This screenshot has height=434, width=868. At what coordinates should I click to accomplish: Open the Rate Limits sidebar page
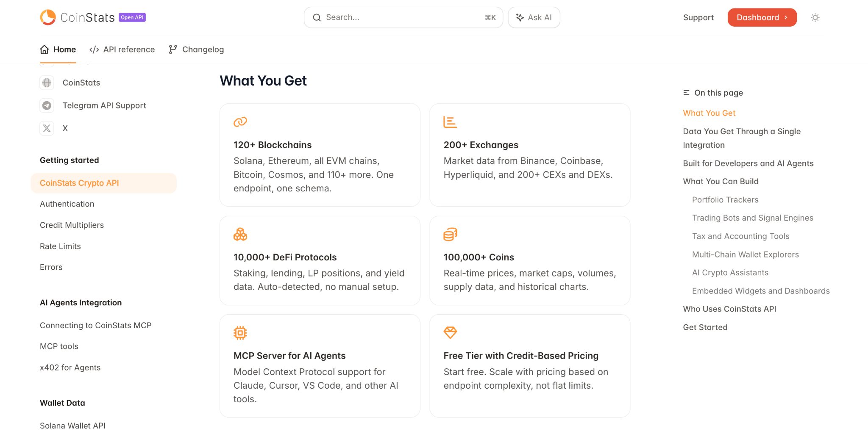coord(60,246)
